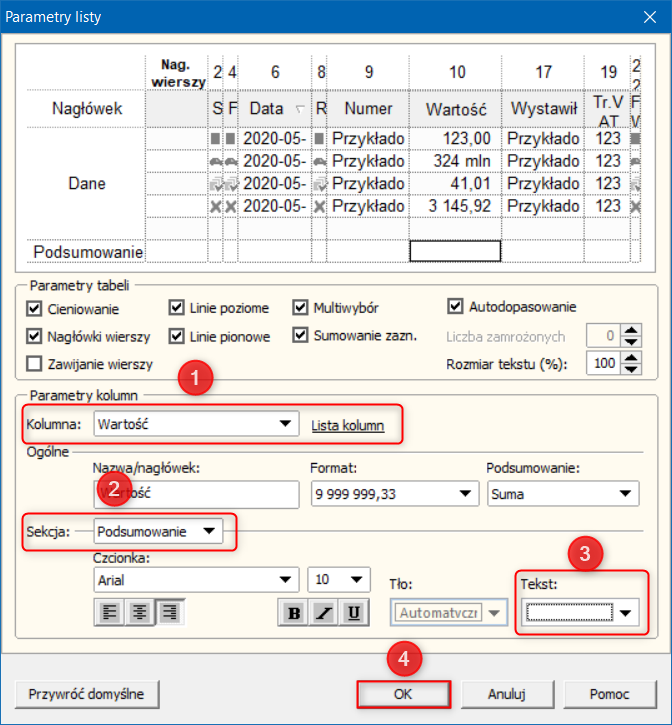Image resolution: width=672 pixels, height=725 pixels.
Task: Open the Podsumowanie dropdown set to Suma
Action: pos(563,494)
